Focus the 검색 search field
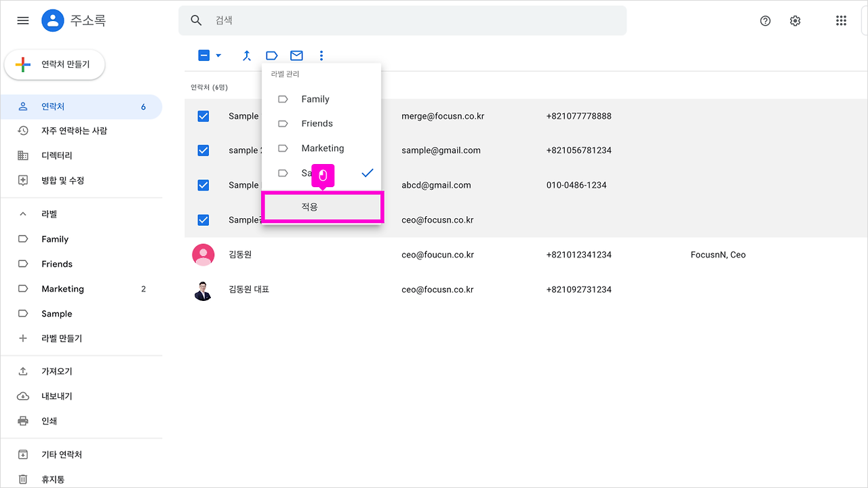868x488 pixels. pyautogui.click(x=403, y=20)
